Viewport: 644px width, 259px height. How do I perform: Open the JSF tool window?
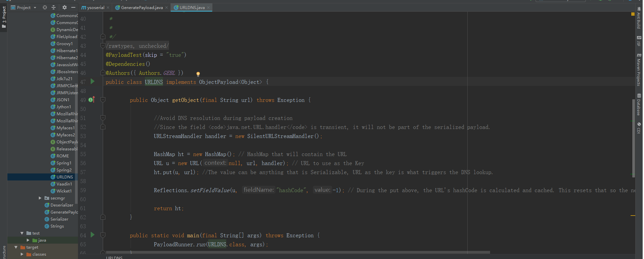point(639,41)
